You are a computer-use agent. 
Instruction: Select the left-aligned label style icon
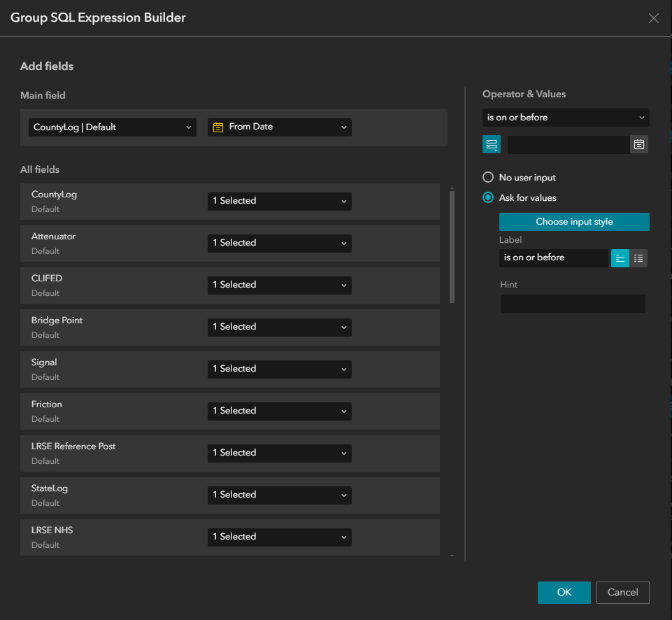(x=620, y=258)
